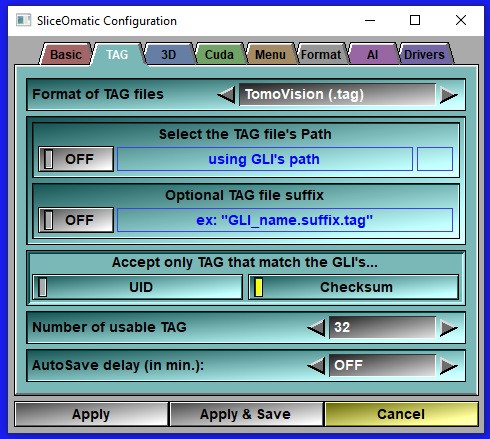Decrease the number of usable TAG
The width and height of the screenshot is (490, 439).
click(x=316, y=328)
